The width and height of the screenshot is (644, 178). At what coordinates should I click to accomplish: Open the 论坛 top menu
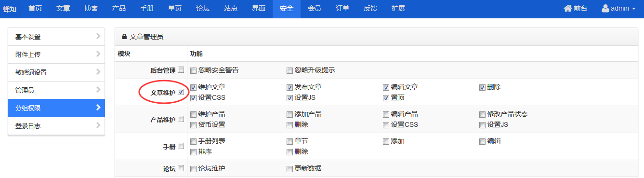[203, 9]
